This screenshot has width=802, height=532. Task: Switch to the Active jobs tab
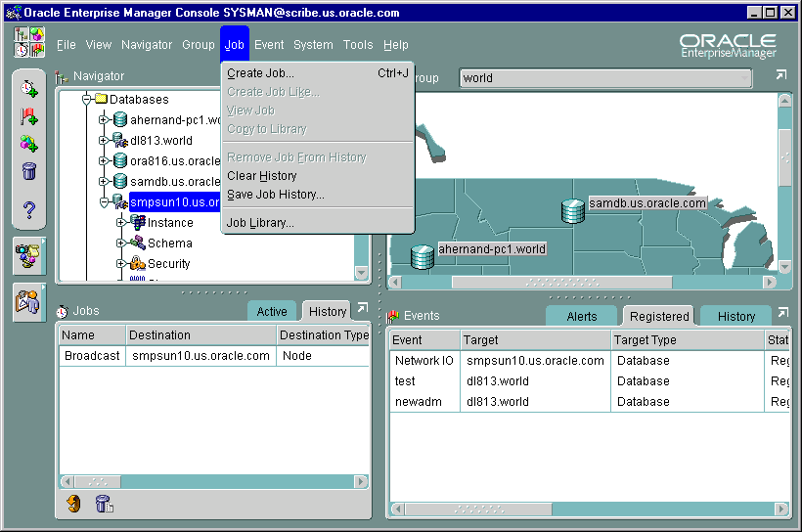[x=272, y=312]
